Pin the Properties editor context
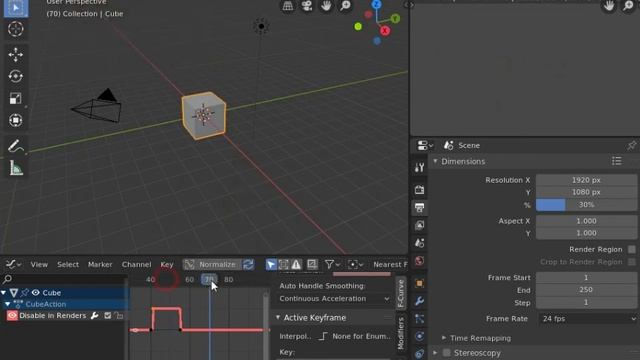The image size is (640, 360). 632,145
